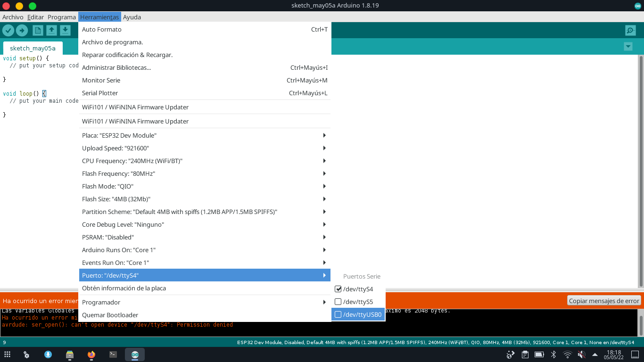Expand the Programador submenu
This screenshot has width=644, height=362.
pos(205,302)
